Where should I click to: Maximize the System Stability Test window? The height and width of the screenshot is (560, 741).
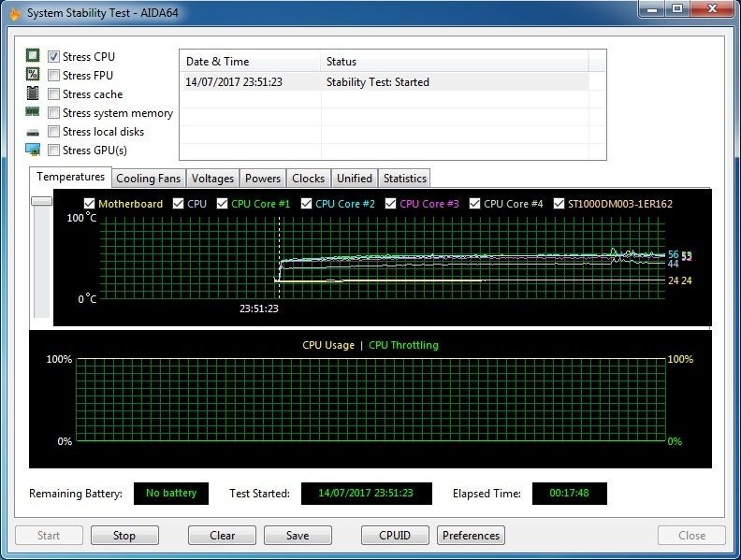677,8
